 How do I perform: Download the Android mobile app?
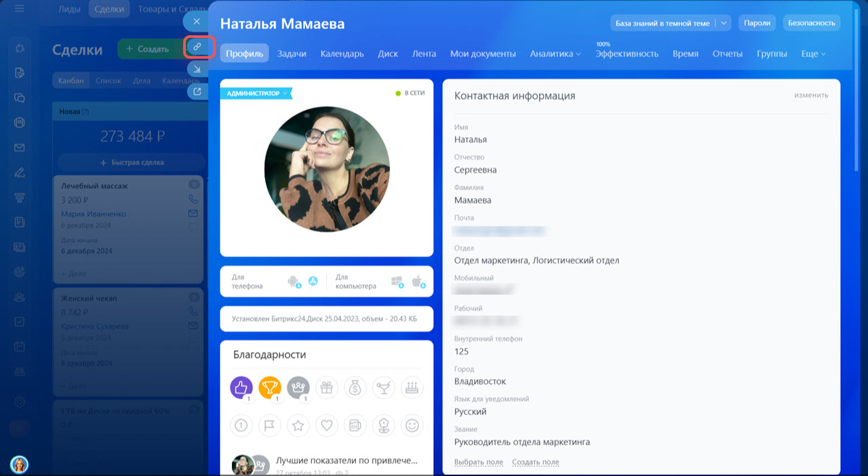coord(293,281)
